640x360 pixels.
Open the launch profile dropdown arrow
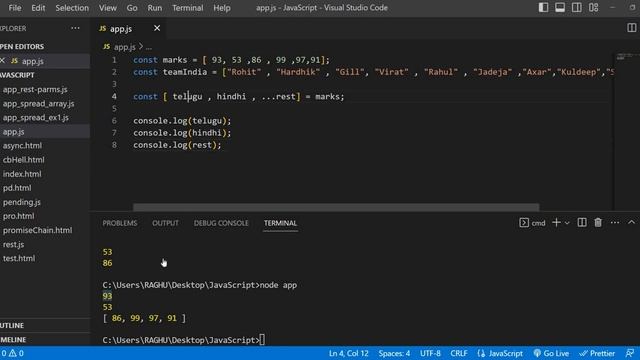[x=567, y=223]
